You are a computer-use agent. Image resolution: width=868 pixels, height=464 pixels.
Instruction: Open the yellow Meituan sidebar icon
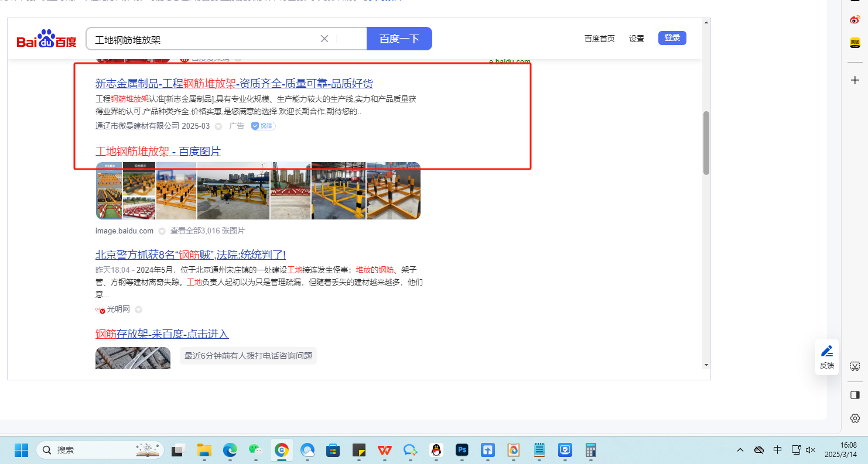(855, 43)
